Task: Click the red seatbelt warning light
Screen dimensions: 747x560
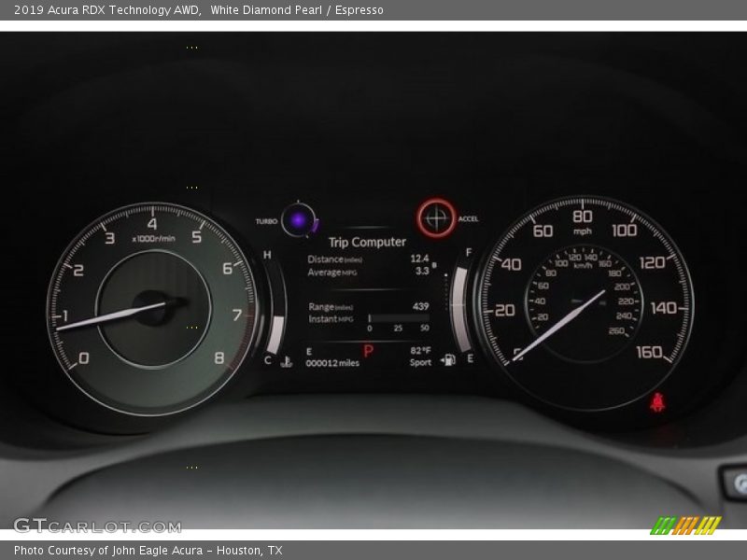Action: 657,404
